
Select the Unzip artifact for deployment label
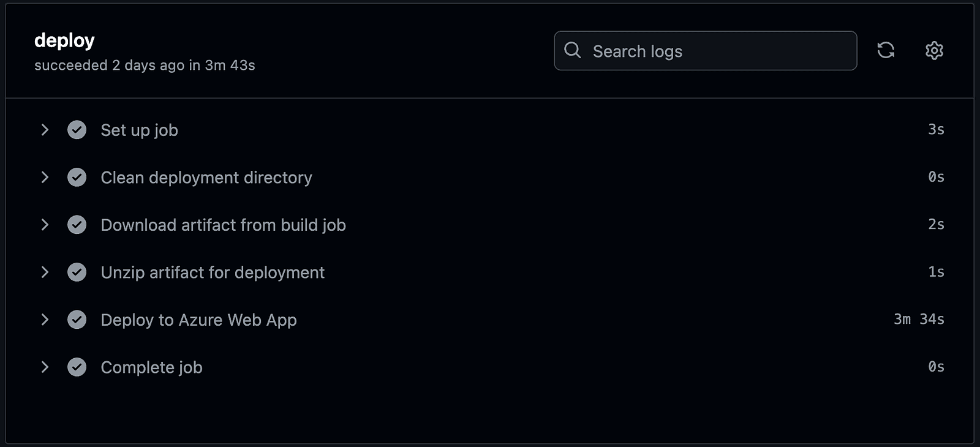213,272
